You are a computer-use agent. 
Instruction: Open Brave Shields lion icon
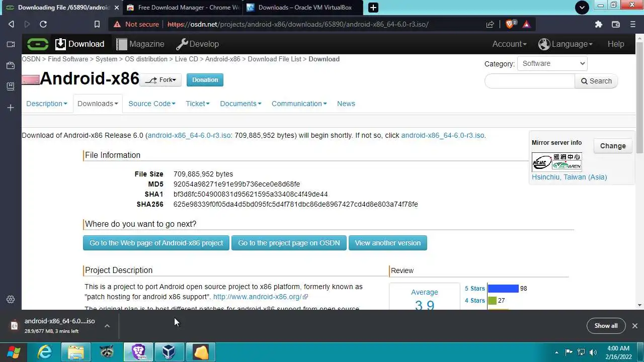point(510,24)
